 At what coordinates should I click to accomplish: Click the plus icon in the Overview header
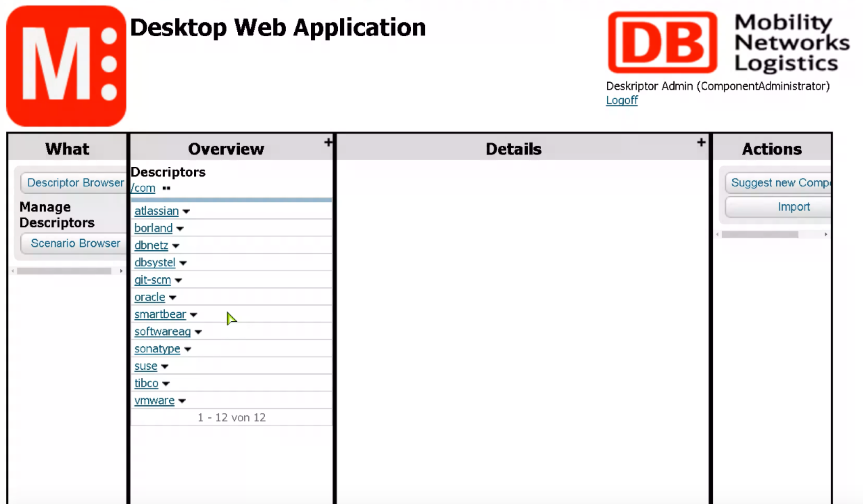[328, 143]
